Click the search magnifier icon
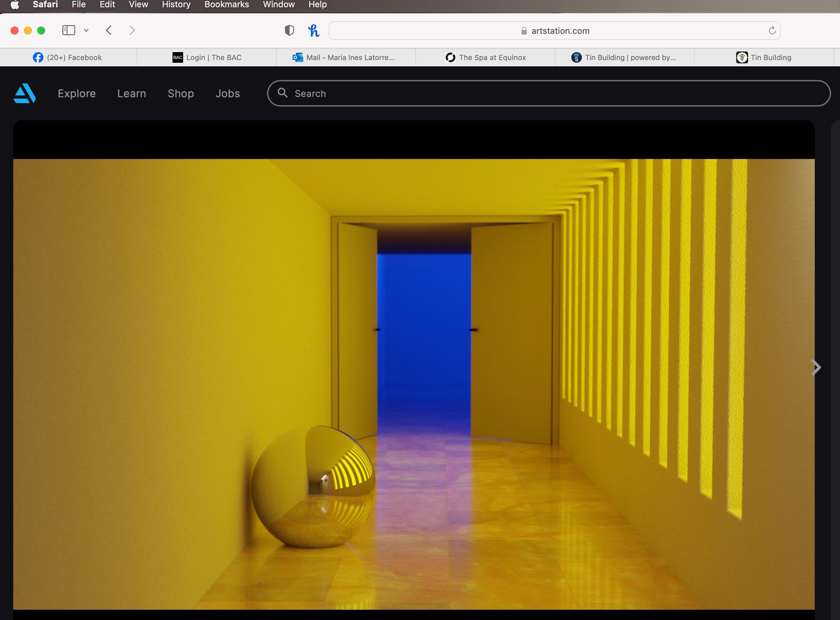 (283, 93)
